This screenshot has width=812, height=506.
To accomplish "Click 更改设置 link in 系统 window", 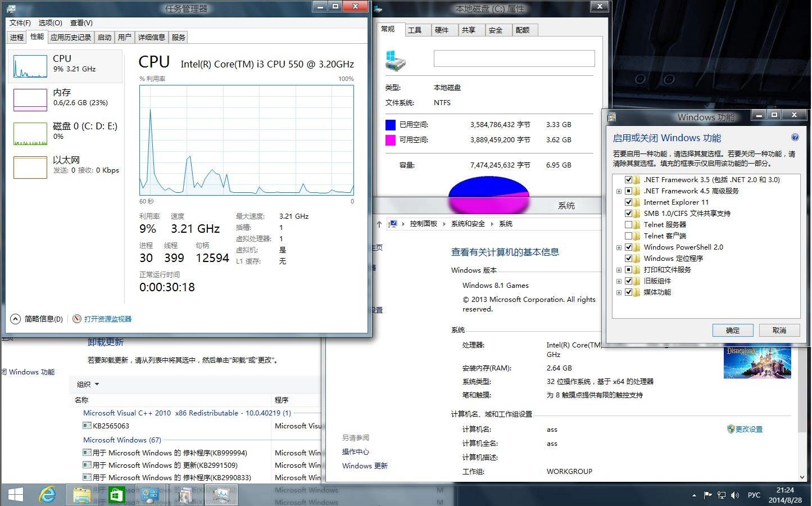I will pyautogui.click(x=749, y=429).
